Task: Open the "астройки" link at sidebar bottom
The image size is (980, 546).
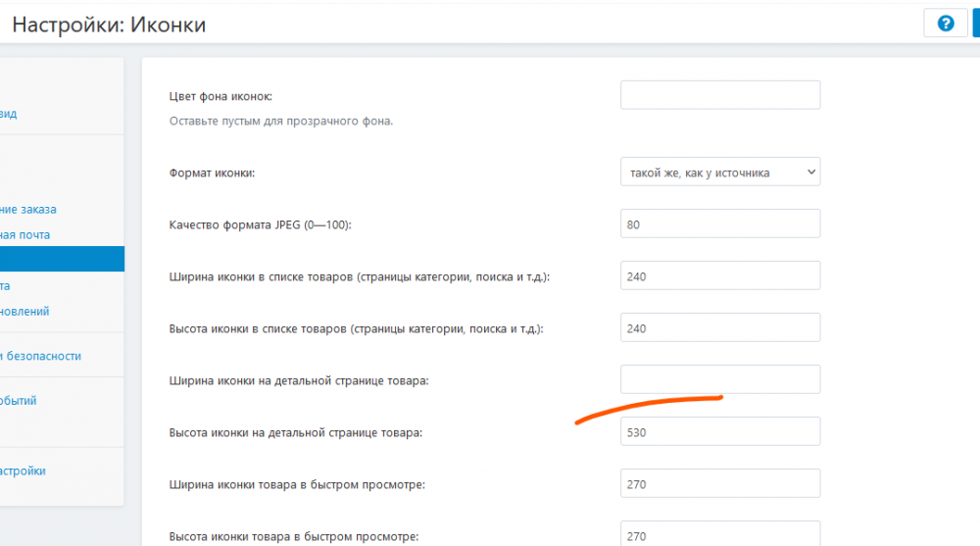Action: coord(23,471)
